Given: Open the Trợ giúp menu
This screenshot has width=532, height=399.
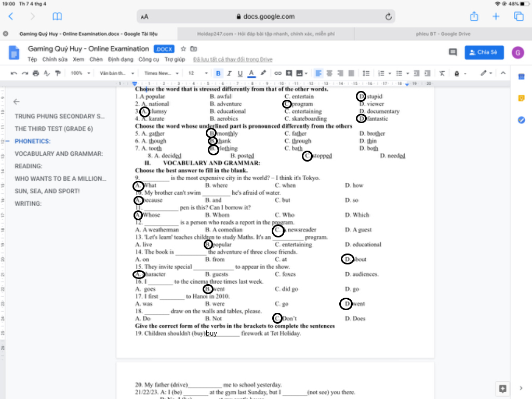Looking at the screenshot, I should click(175, 59).
